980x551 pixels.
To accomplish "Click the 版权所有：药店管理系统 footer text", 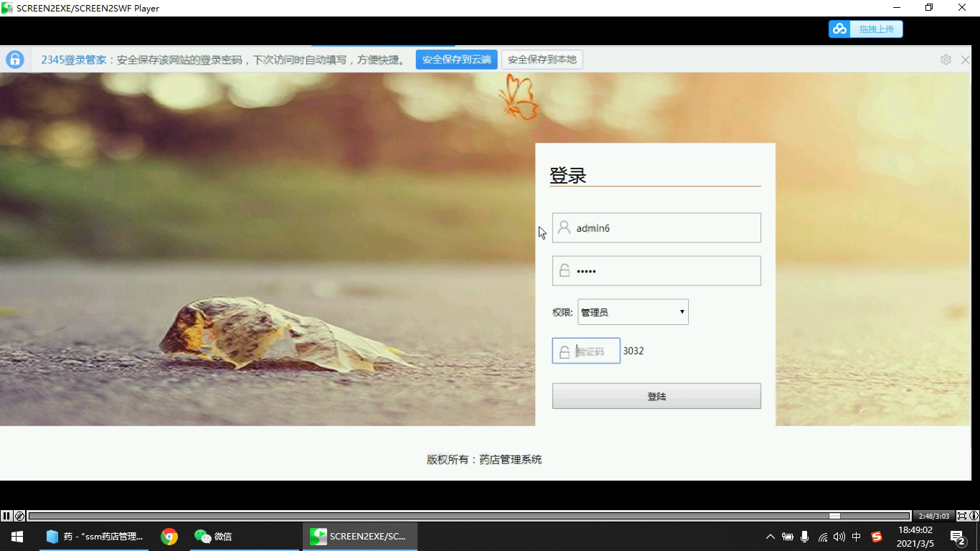I will click(484, 459).
